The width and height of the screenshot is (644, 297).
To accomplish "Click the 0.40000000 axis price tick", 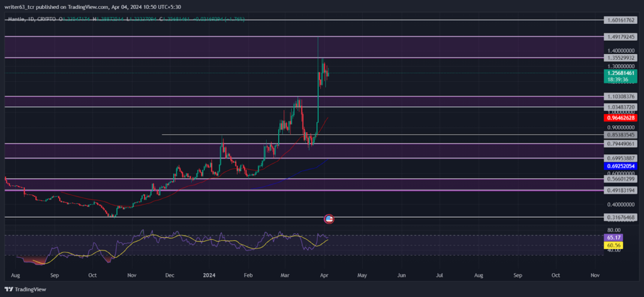I will point(619,205).
